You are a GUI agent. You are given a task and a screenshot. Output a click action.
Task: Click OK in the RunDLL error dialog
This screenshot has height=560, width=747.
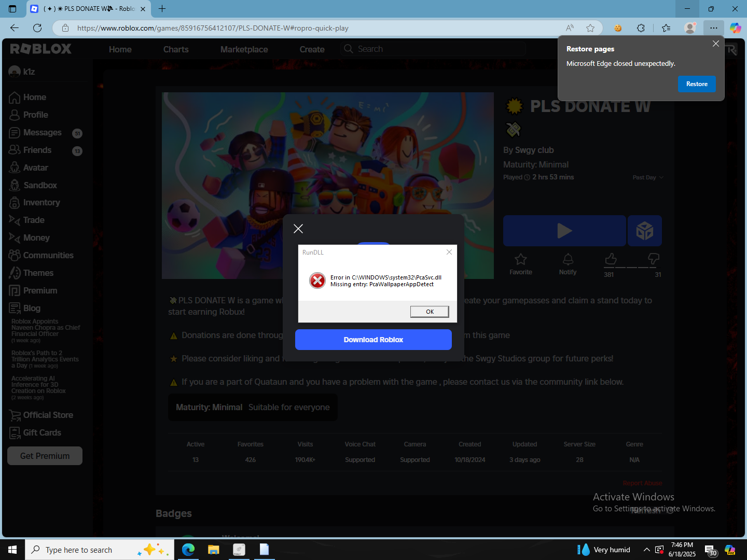tap(430, 312)
